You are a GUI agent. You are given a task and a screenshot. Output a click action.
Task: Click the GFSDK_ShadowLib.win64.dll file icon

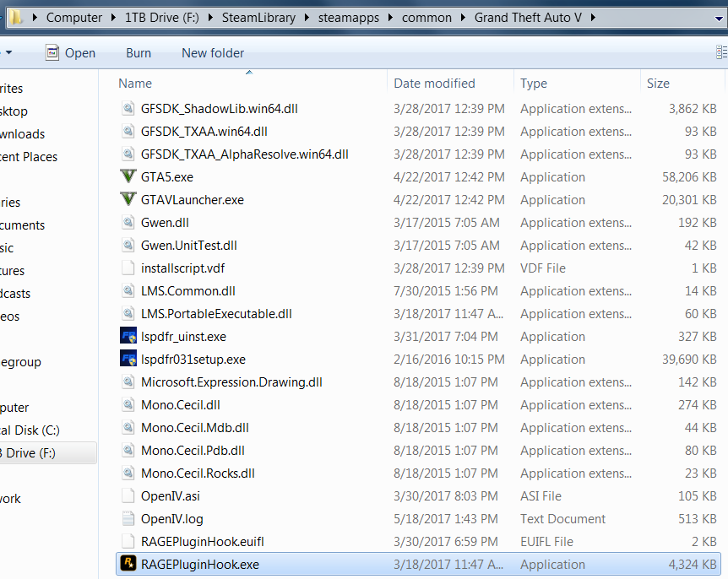128,108
